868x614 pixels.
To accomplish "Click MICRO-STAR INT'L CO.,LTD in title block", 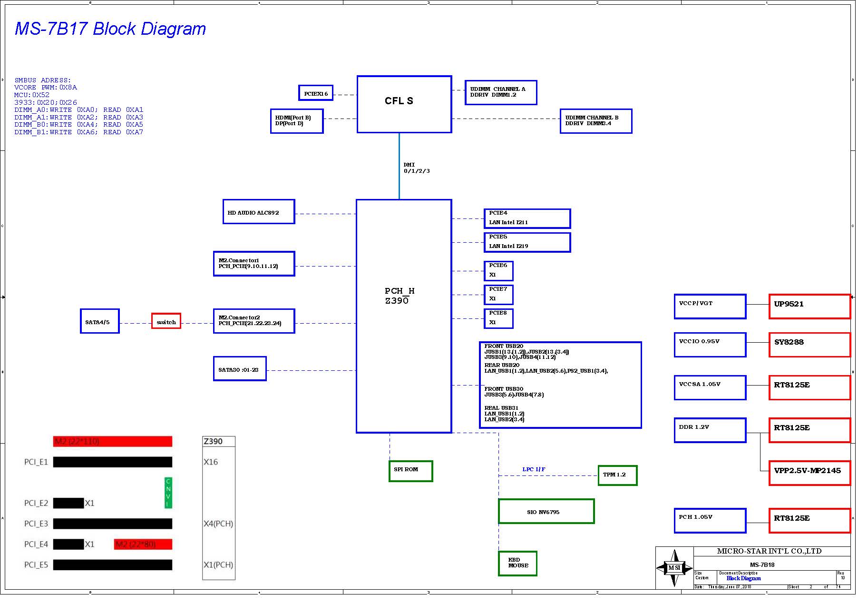I will tap(769, 551).
